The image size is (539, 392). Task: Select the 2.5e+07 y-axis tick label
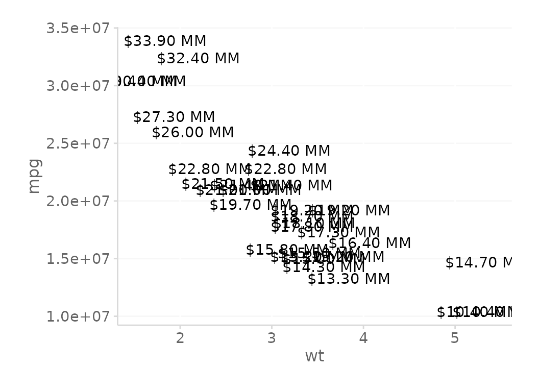pos(78,143)
